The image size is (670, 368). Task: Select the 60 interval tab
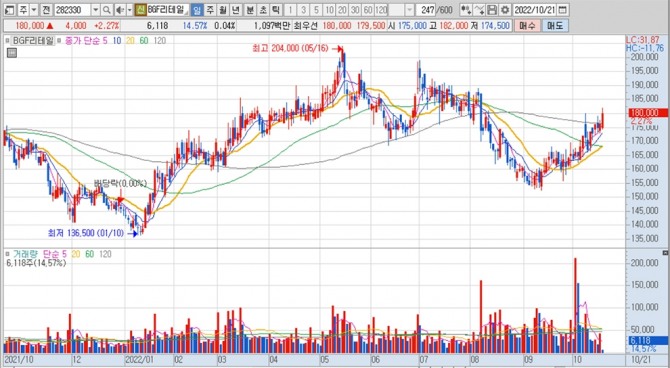coord(368,10)
